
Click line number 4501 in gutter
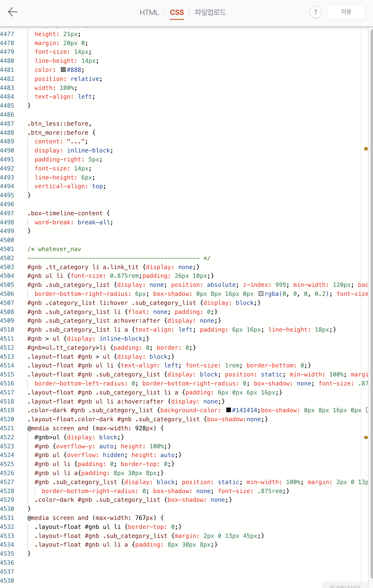7,249
